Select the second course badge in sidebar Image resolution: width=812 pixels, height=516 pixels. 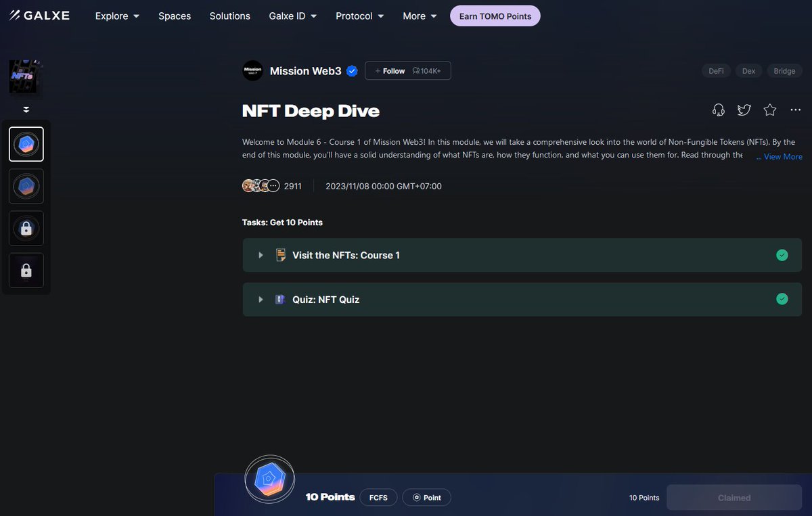[26, 186]
